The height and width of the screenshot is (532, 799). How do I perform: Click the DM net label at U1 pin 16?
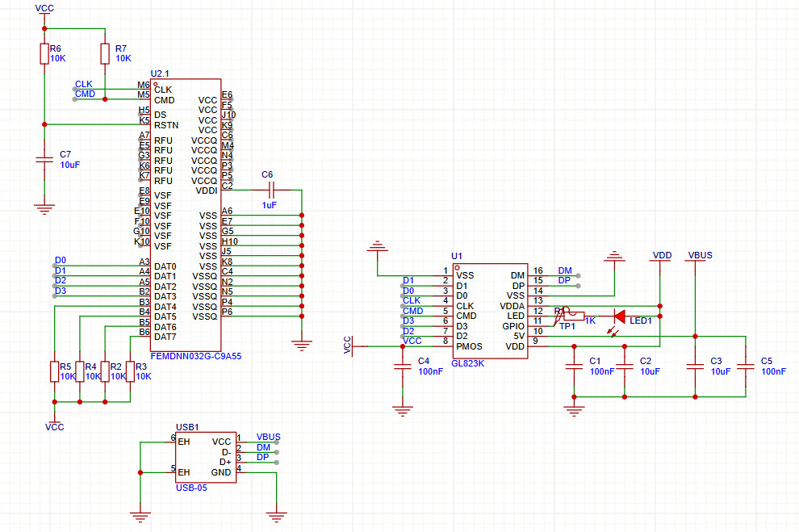(x=565, y=270)
